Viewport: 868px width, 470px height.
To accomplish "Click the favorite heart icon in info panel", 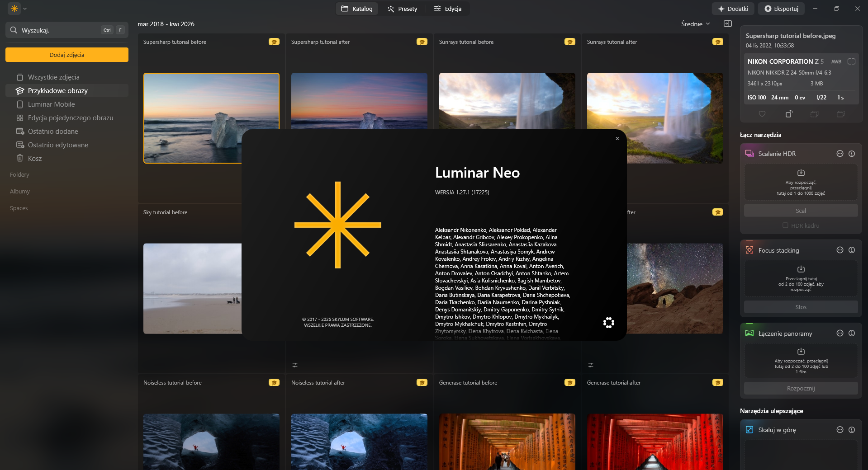I will 762,114.
